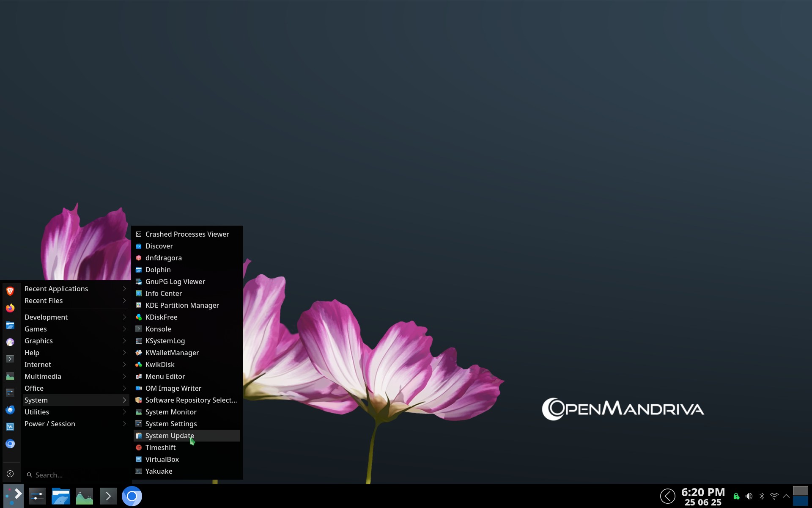Open System Monitor from the taskbar
This screenshot has width=812, height=508.
tap(85, 496)
